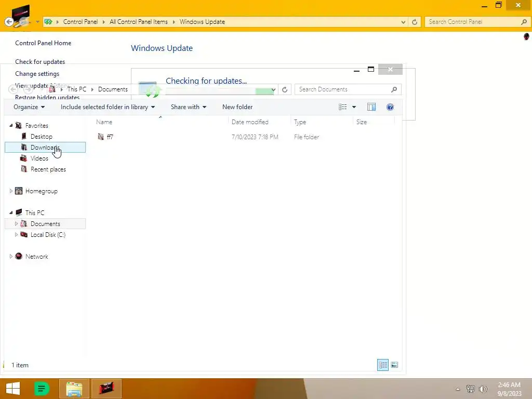Open Include selected folder in library menu
The height and width of the screenshot is (399, 532).
108,107
